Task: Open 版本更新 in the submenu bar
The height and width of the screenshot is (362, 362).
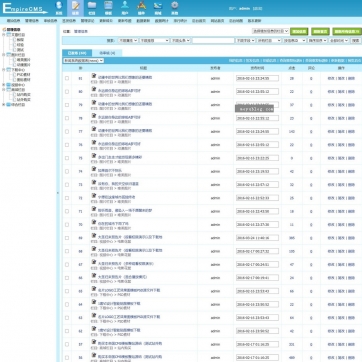Action: coord(255,21)
